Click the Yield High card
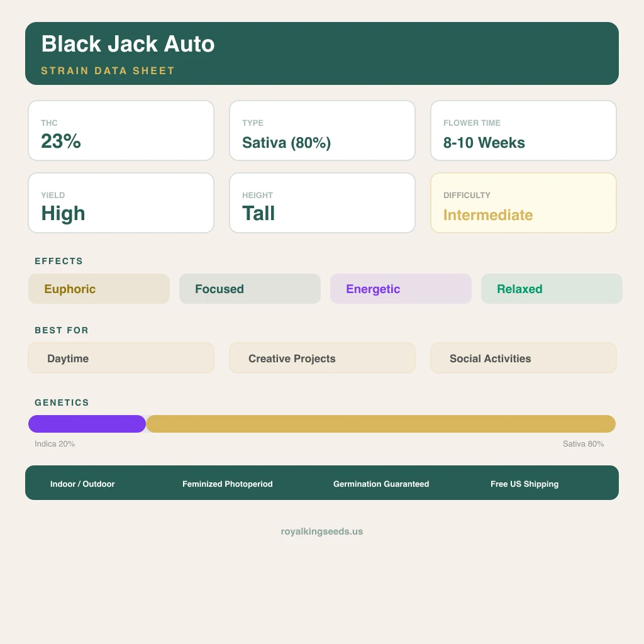Screen dimensions: 644x644 point(121,203)
